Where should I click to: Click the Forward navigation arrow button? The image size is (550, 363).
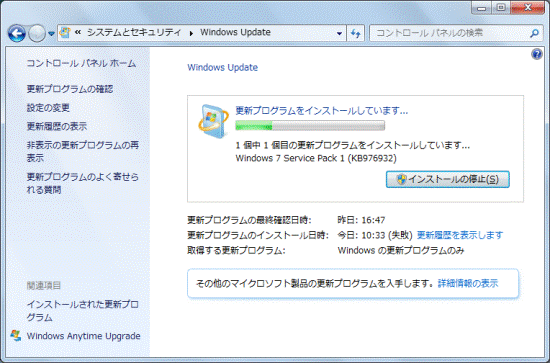point(36,34)
